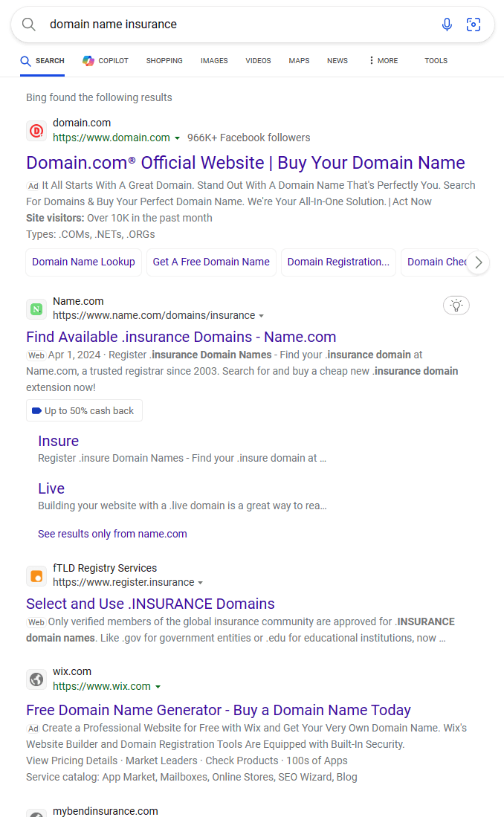This screenshot has width=504, height=817.
Task: Click Up to 50% cash back badge
Action: tap(84, 410)
